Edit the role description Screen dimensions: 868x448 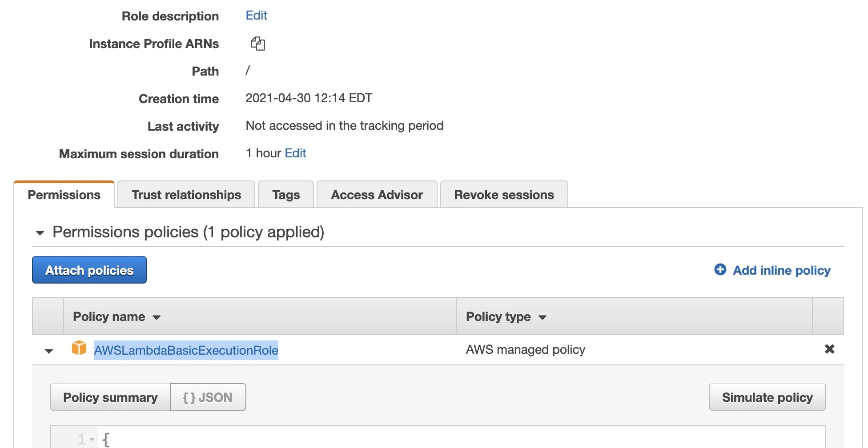[256, 16]
